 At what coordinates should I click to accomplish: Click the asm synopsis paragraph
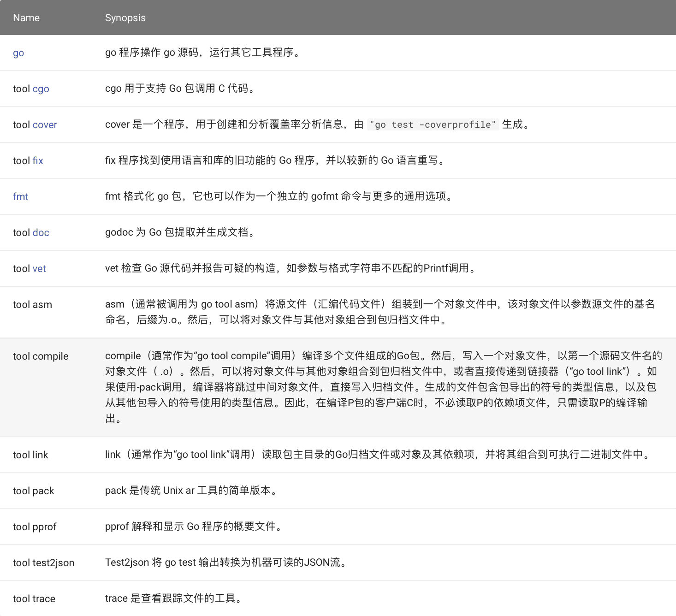(380, 312)
